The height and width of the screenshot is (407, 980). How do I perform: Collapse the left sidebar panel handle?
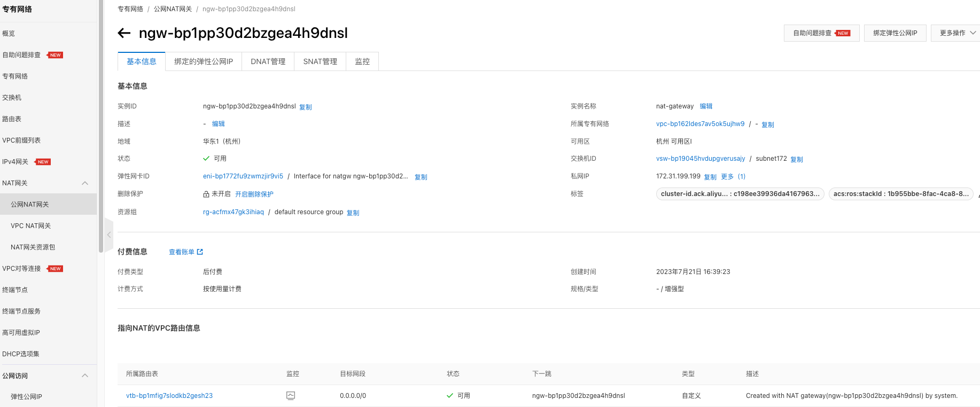click(x=109, y=234)
